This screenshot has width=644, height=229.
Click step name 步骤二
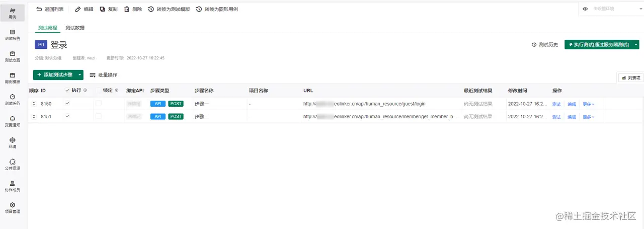(202, 117)
